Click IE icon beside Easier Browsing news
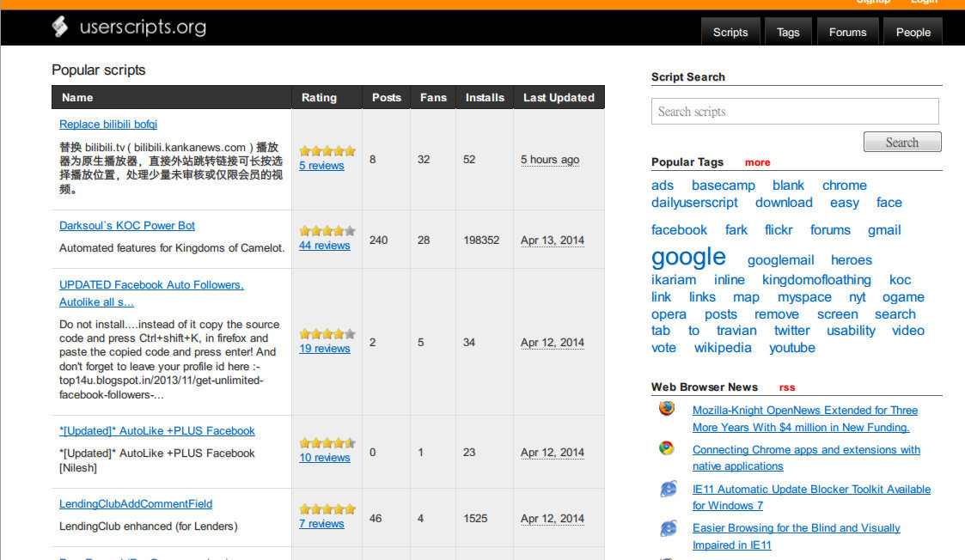 (668, 528)
